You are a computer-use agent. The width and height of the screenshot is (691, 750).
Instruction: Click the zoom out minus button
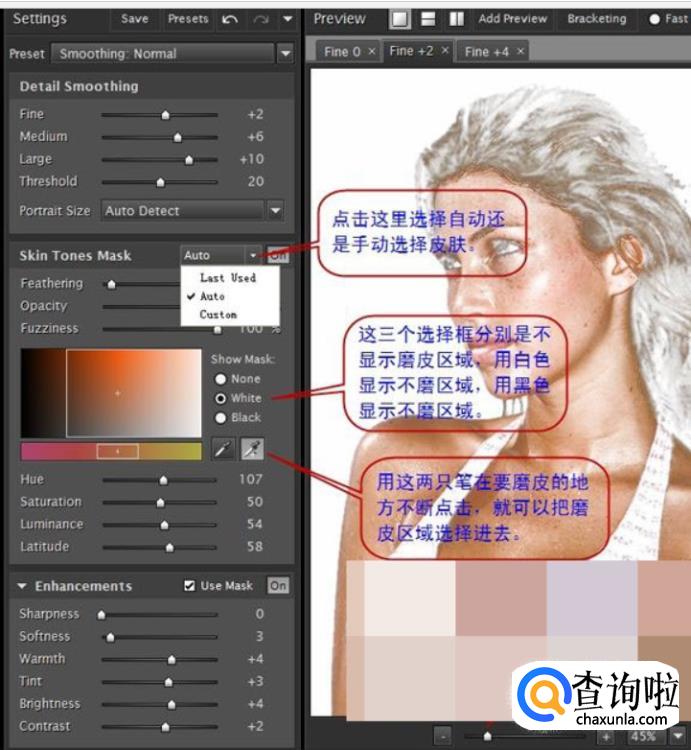tap(443, 737)
